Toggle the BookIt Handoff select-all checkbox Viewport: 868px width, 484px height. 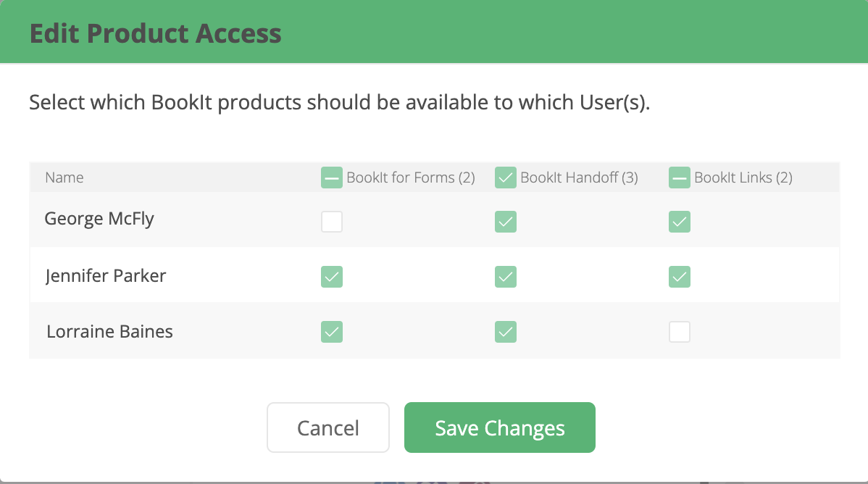click(x=506, y=178)
